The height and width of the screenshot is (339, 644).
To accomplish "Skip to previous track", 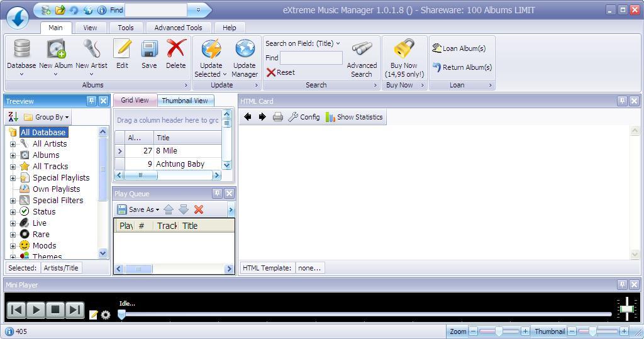I will coord(16,309).
